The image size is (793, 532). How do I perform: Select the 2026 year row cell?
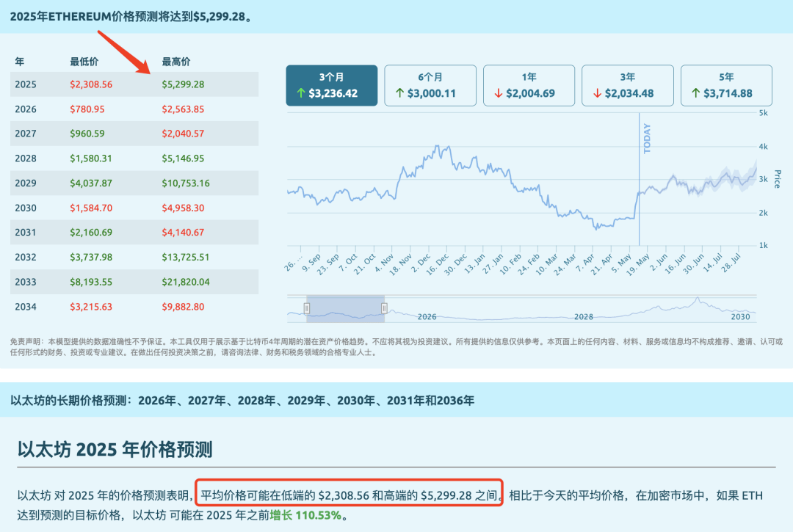(25, 109)
